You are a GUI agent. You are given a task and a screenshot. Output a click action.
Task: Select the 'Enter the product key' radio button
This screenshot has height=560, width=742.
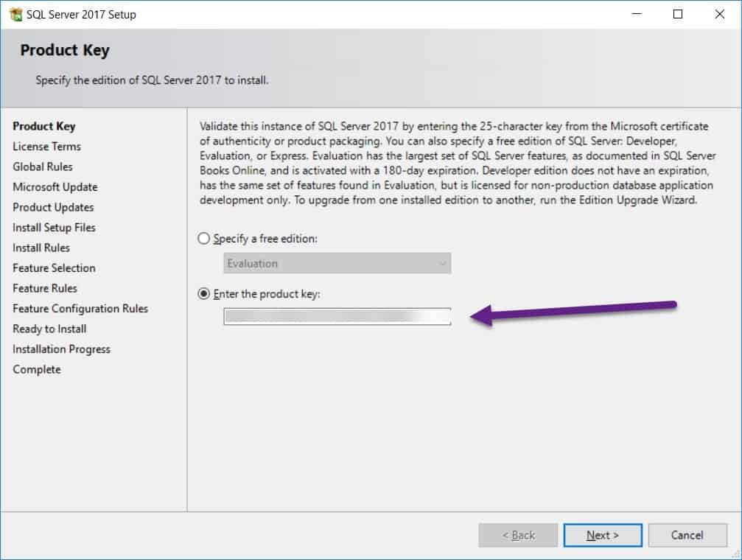(204, 294)
